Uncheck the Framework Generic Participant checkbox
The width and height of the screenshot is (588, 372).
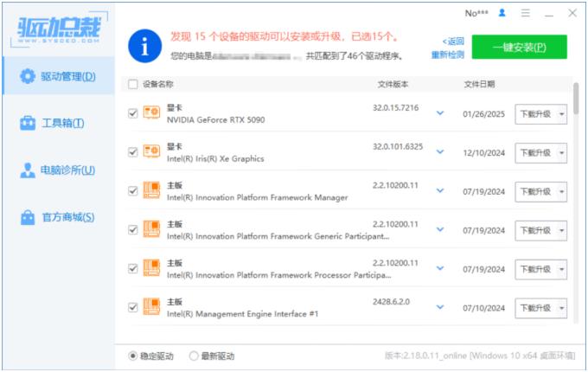point(133,230)
